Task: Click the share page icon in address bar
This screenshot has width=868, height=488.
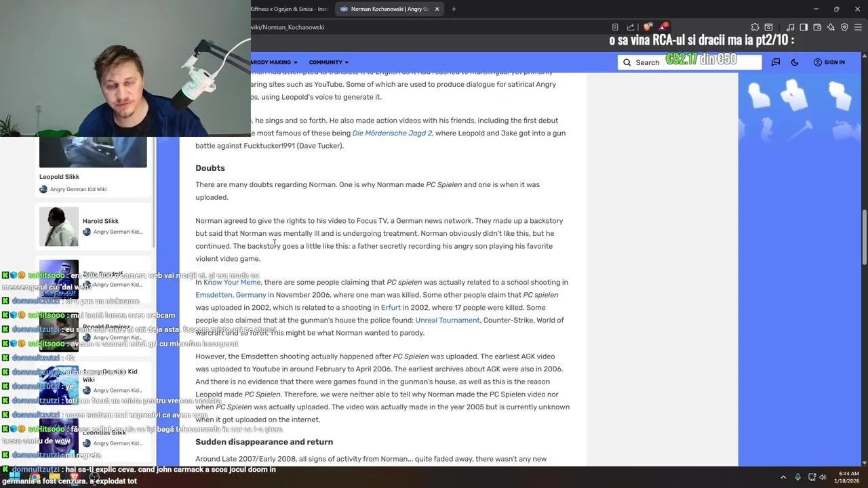Action: pos(631,27)
